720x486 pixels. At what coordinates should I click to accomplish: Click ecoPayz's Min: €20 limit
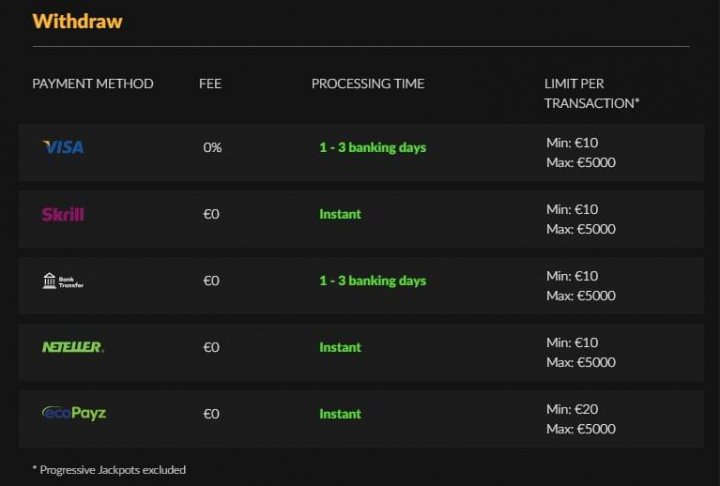[x=572, y=409]
